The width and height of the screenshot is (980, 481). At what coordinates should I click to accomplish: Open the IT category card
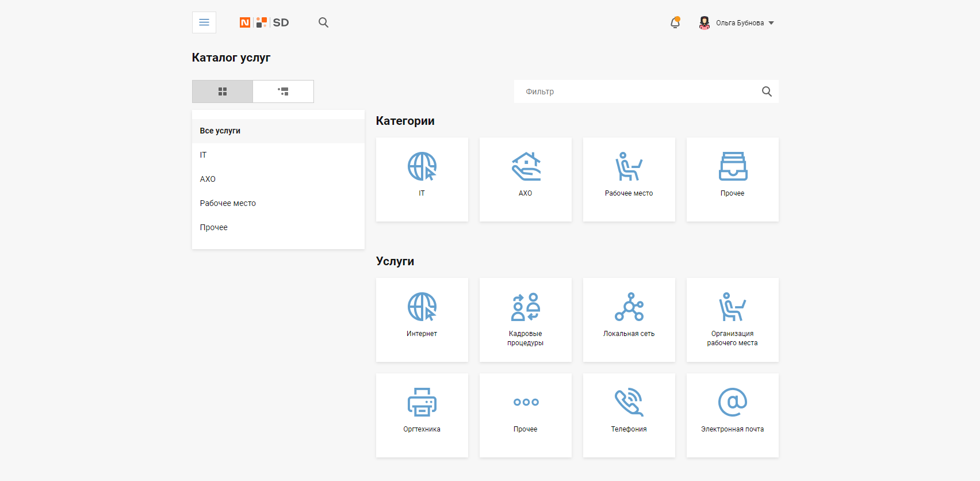tap(422, 179)
